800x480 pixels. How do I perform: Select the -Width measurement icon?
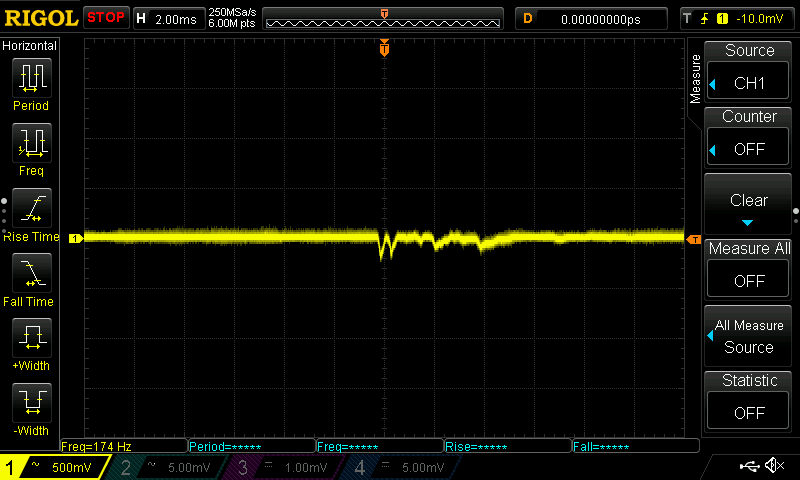[32, 402]
